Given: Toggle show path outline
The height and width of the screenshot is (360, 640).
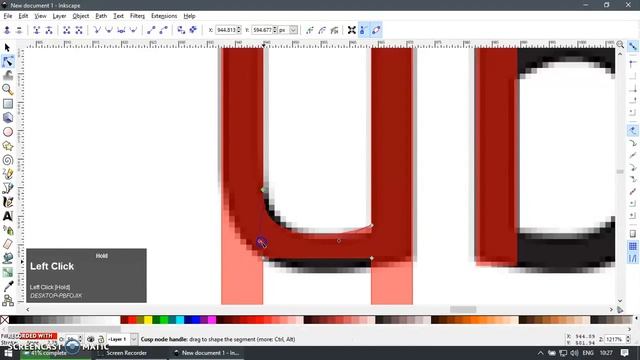Looking at the screenshot, I should point(376,30).
